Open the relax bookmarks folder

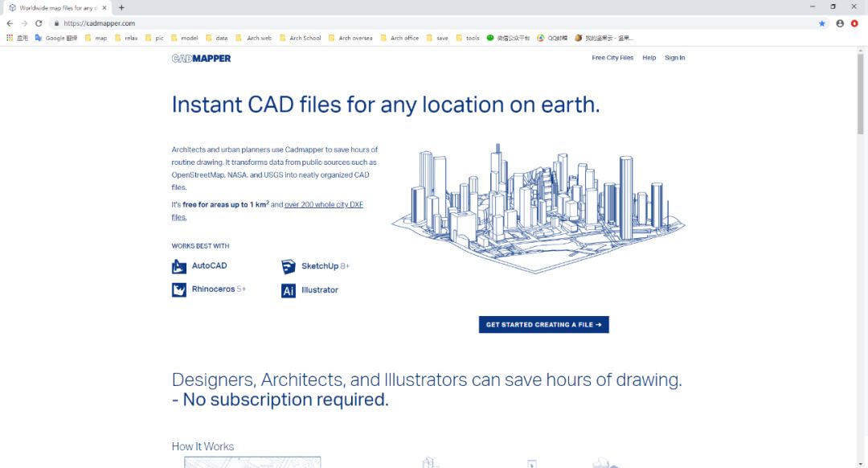[x=126, y=39]
